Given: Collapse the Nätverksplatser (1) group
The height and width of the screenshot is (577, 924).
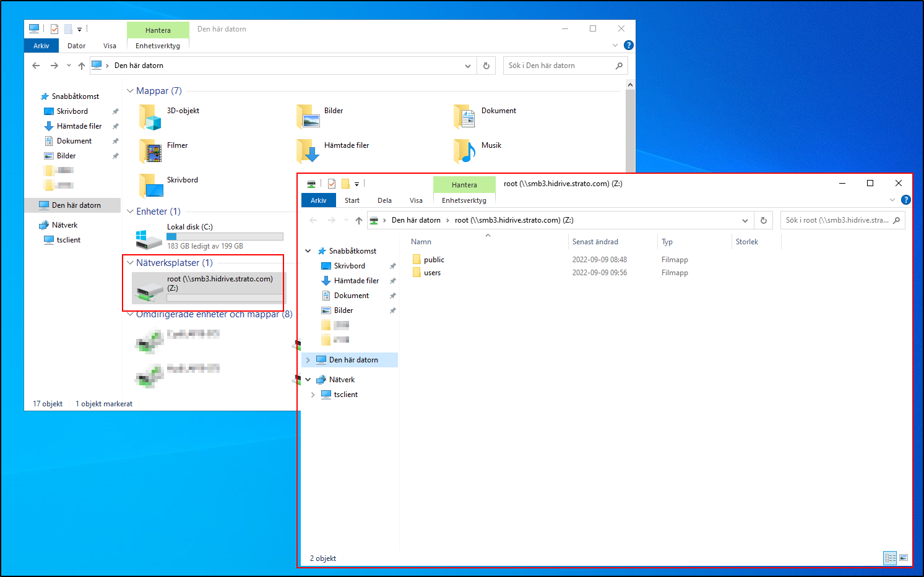Looking at the screenshot, I should [x=131, y=263].
